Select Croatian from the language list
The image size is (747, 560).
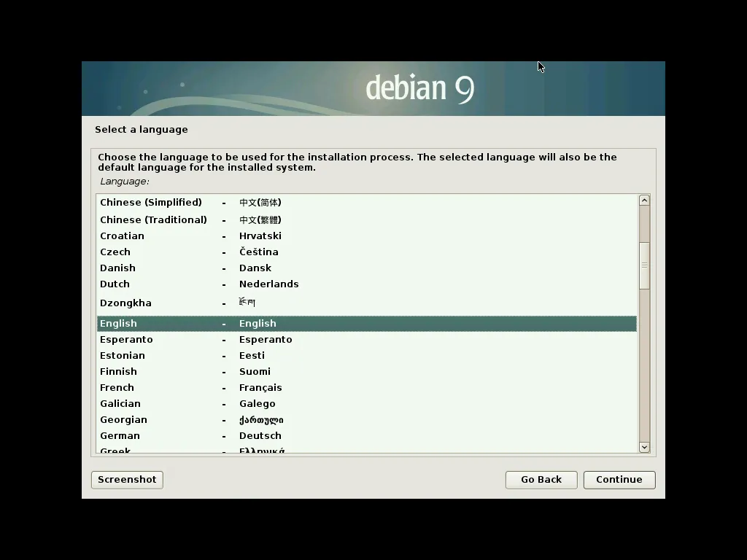tap(367, 236)
